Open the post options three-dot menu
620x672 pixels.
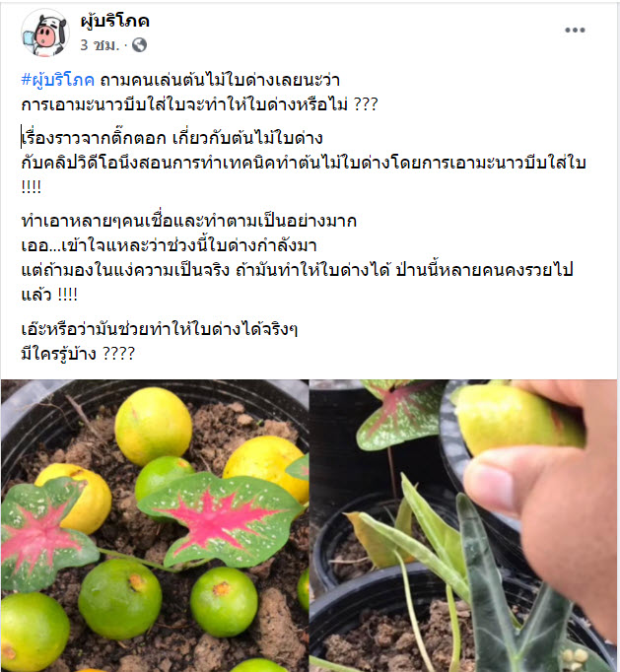575,30
